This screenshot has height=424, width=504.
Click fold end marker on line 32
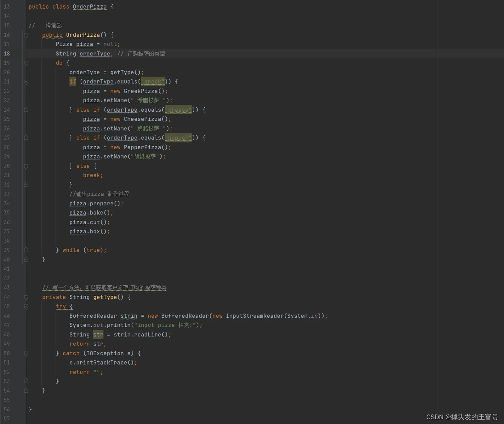click(x=26, y=185)
